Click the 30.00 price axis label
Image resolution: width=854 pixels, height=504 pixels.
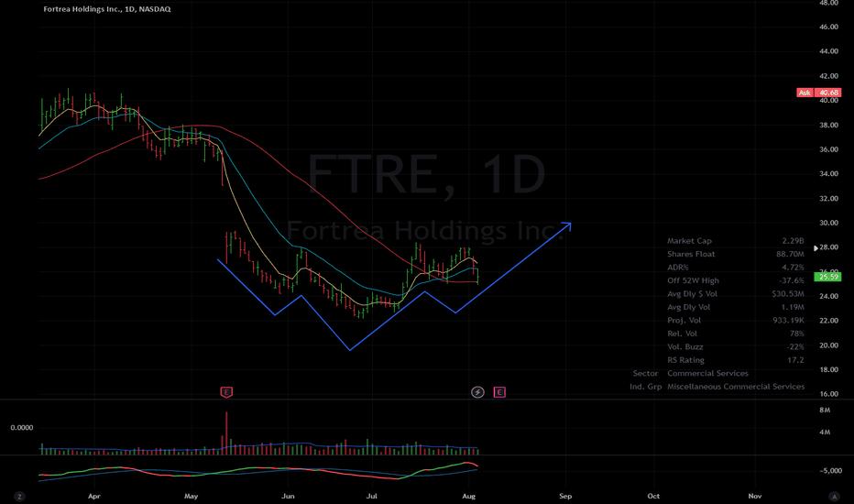pos(828,223)
